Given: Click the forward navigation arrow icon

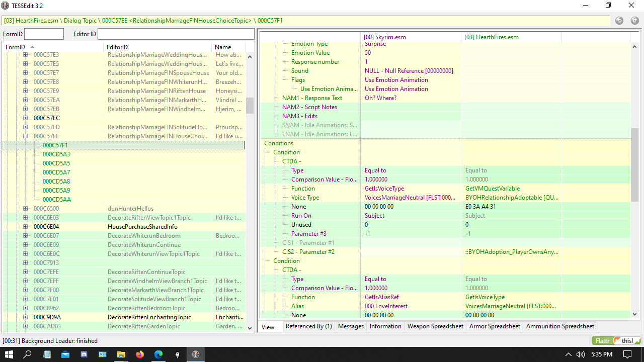Looking at the screenshot, I should click(634, 21).
